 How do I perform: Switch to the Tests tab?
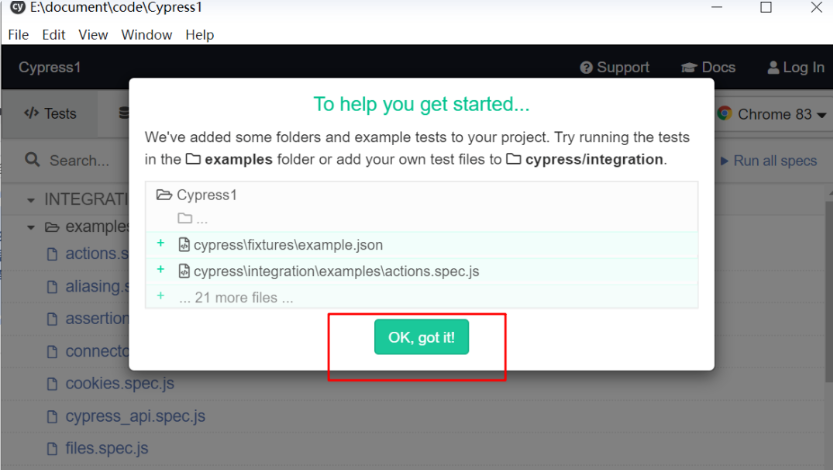click(x=50, y=114)
